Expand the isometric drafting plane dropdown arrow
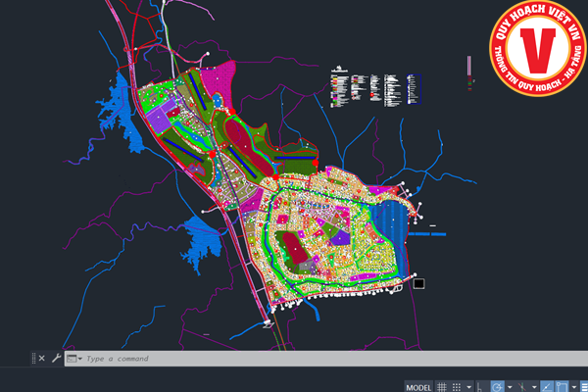The width and height of the screenshot is (588, 392). click(x=536, y=386)
